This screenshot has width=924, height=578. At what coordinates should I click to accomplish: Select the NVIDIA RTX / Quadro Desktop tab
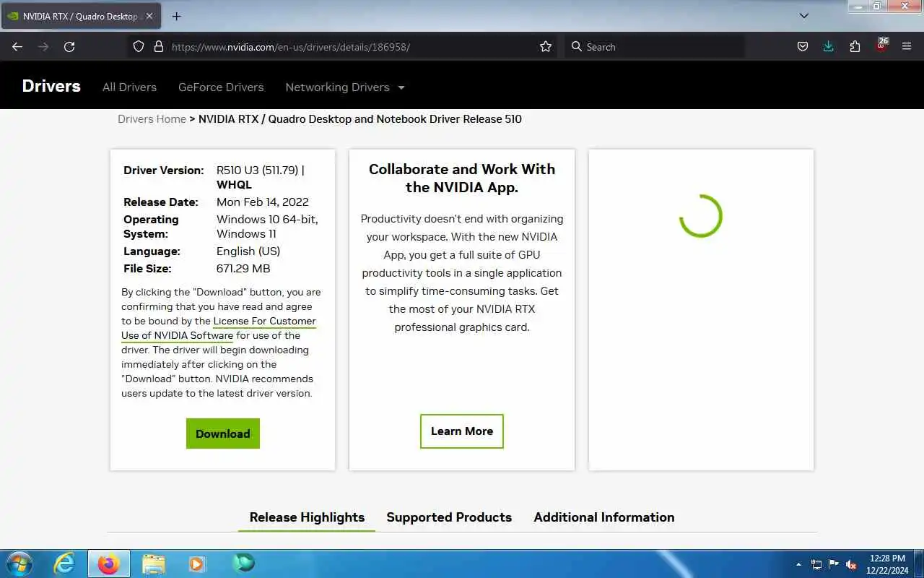click(79, 16)
